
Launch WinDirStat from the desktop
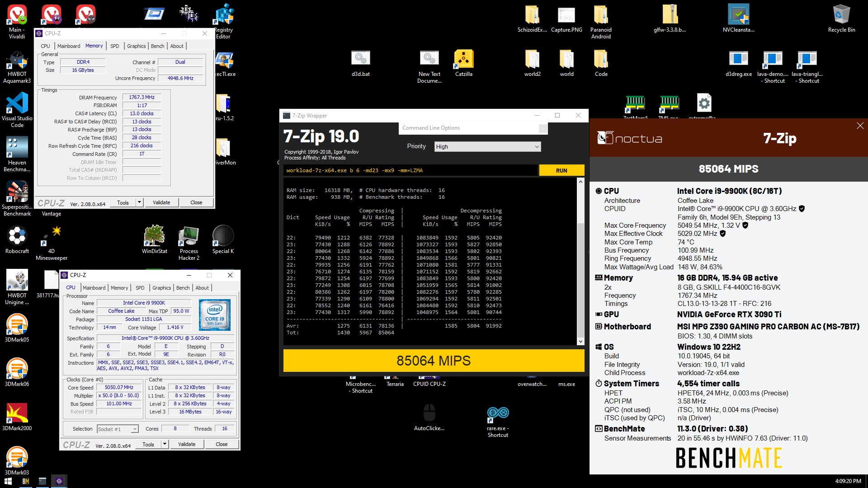pyautogui.click(x=154, y=240)
